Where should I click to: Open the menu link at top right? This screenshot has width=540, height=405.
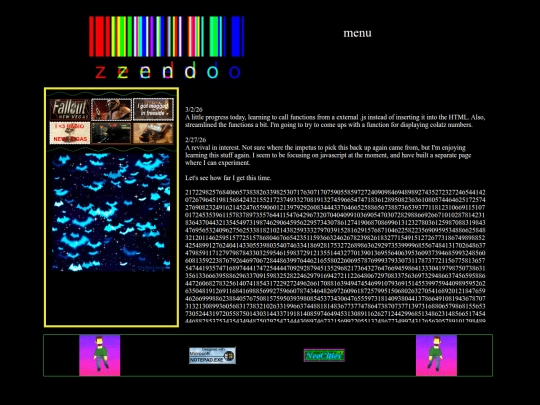(x=357, y=33)
